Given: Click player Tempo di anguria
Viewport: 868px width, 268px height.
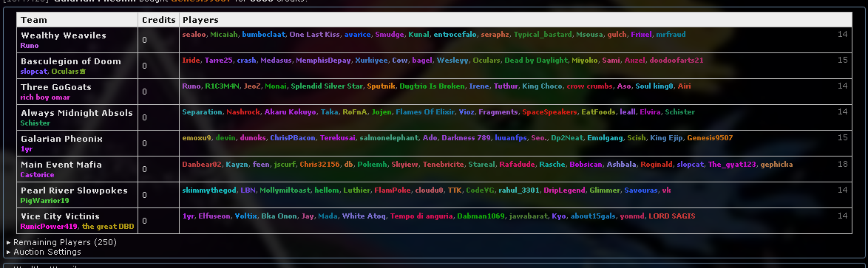Looking at the screenshot, I should point(421,216).
